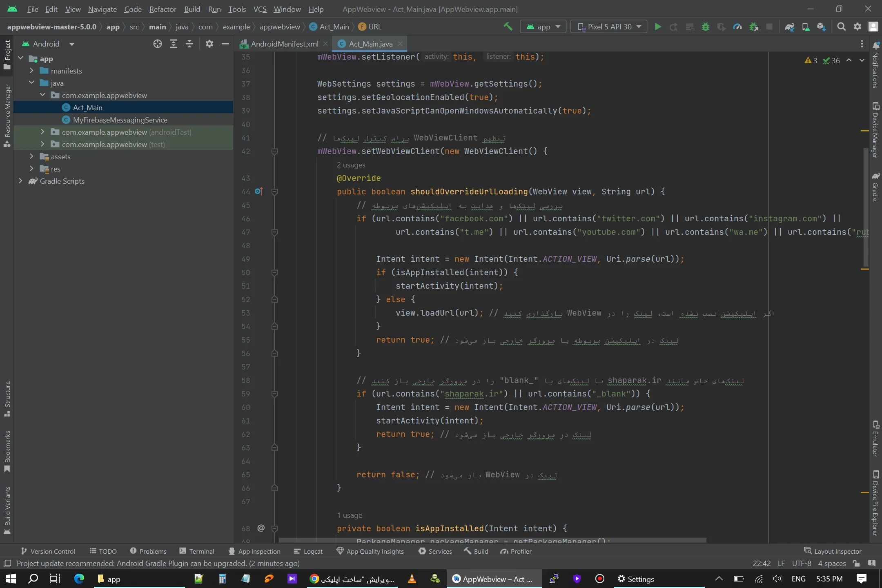
Task: Click the Make Project hammer icon
Action: (x=508, y=27)
